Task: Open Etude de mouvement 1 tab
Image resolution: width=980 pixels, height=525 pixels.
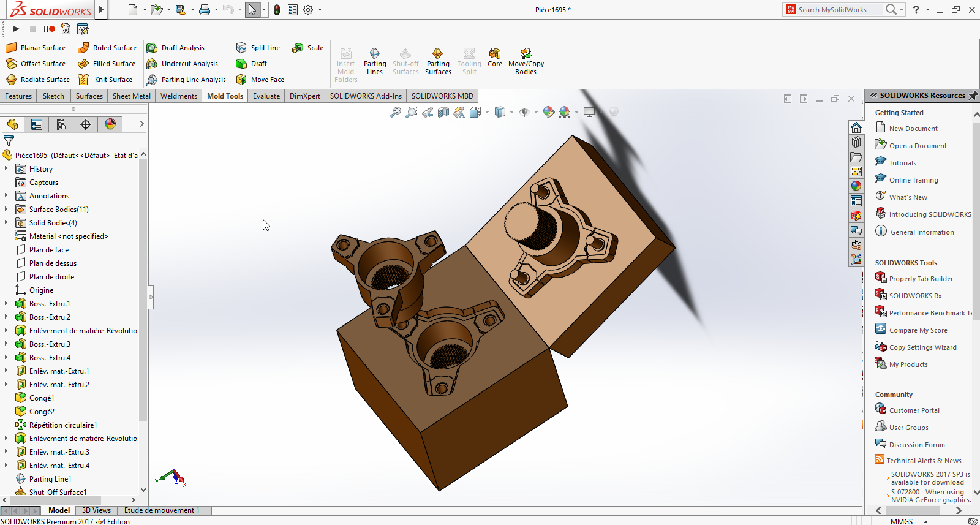Action: 162,510
